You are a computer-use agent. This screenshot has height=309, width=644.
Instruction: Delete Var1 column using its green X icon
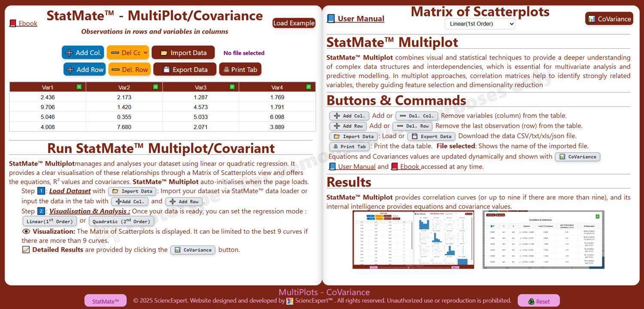click(79, 87)
